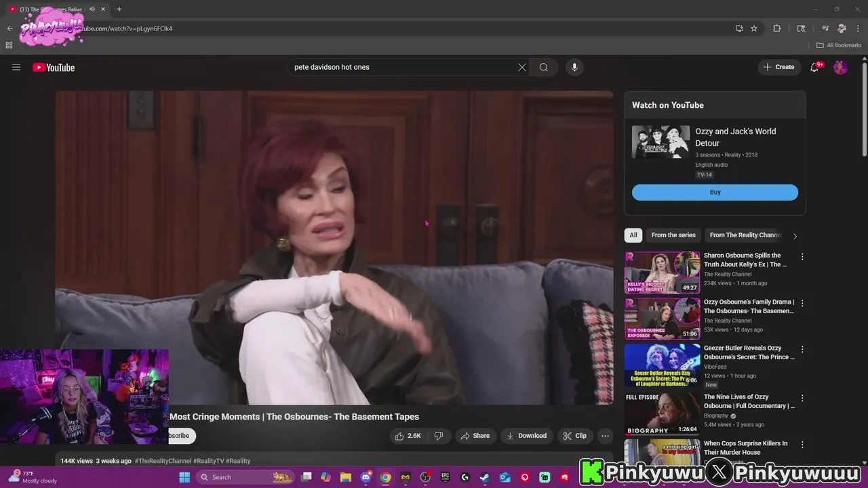Open VibeFeed channel link

[715, 367]
